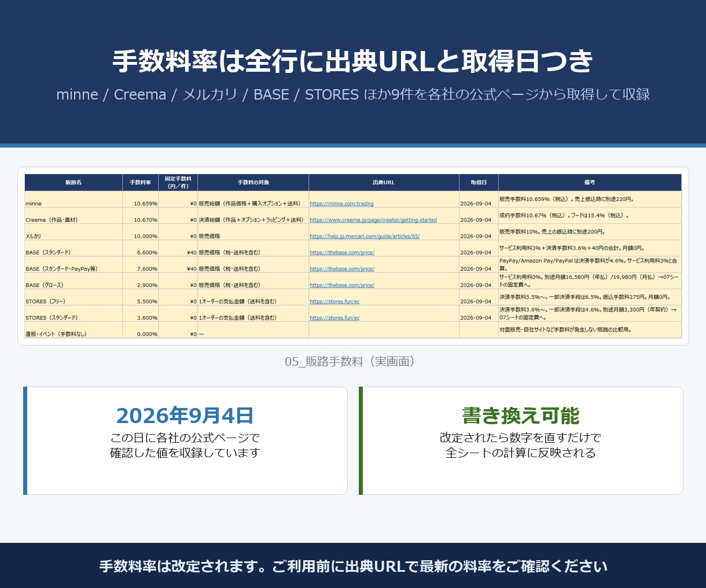Select the STORES（スタンダード） name cell

tap(73, 313)
